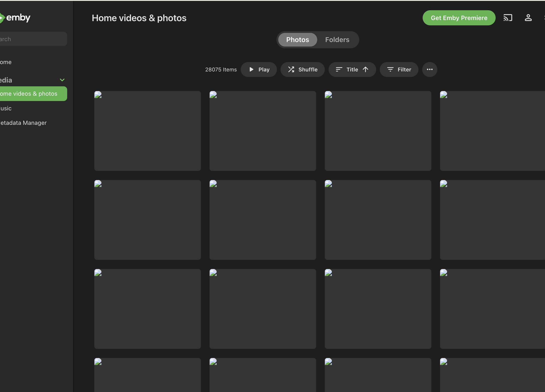Go to Music library in sidebar
Screen dimensions: 545x392
[x=6, y=108]
